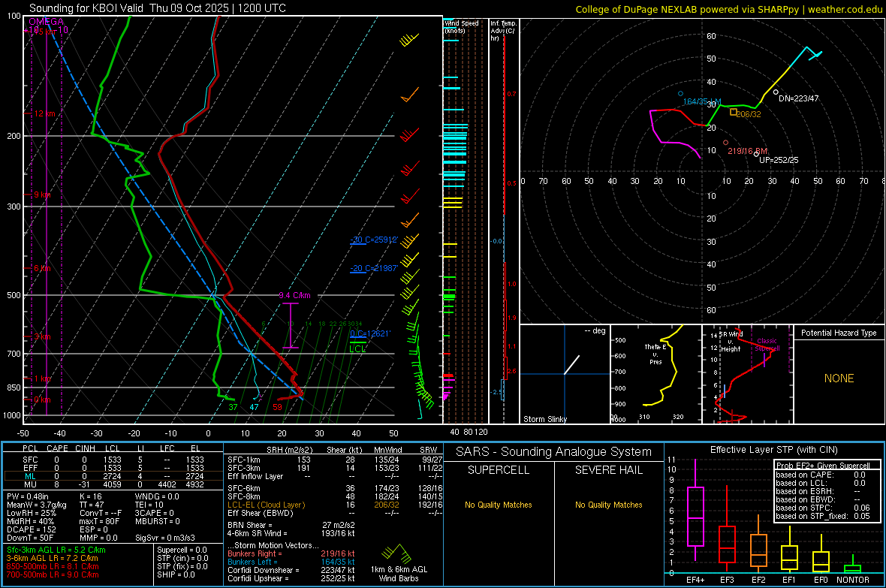Click the maxT = 80F value
Viewport: 886px width, 588px height.
tap(99, 521)
